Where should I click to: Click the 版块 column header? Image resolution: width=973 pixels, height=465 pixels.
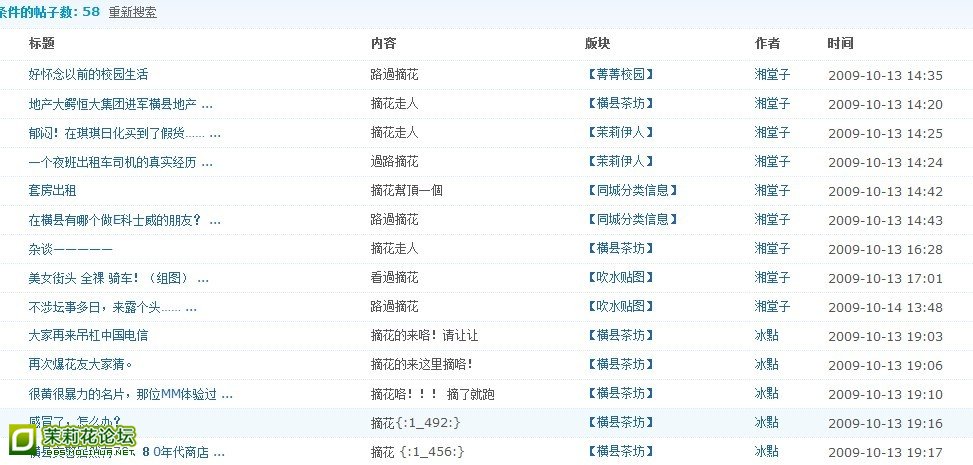click(598, 43)
